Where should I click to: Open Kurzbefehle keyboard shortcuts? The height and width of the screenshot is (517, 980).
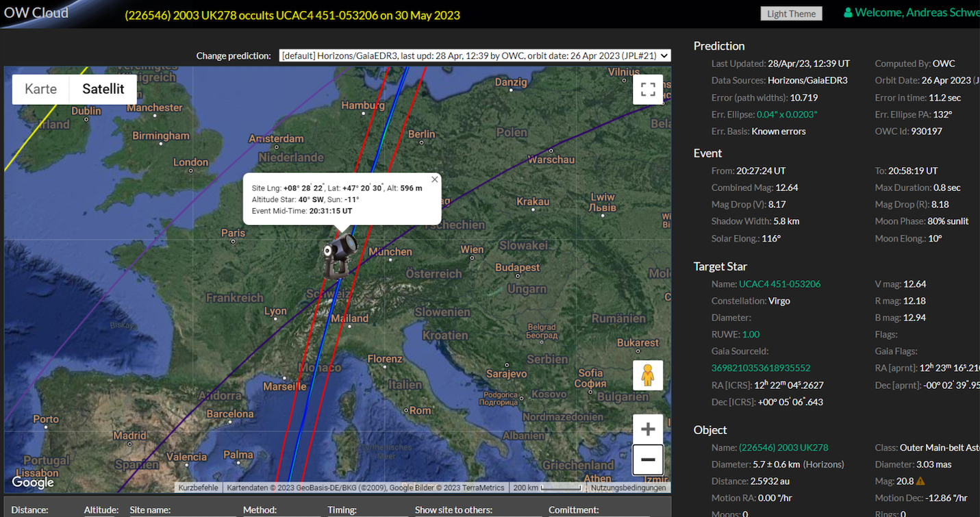click(x=198, y=488)
